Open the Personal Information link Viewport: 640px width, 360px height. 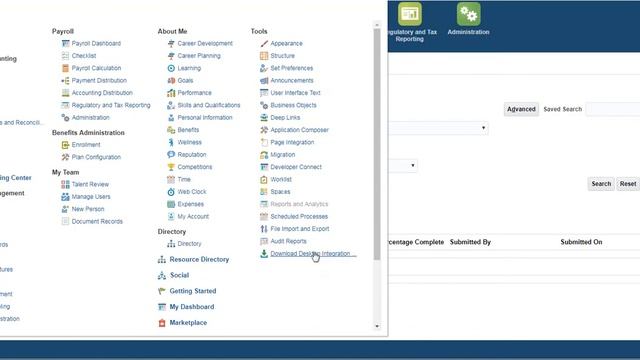click(205, 118)
